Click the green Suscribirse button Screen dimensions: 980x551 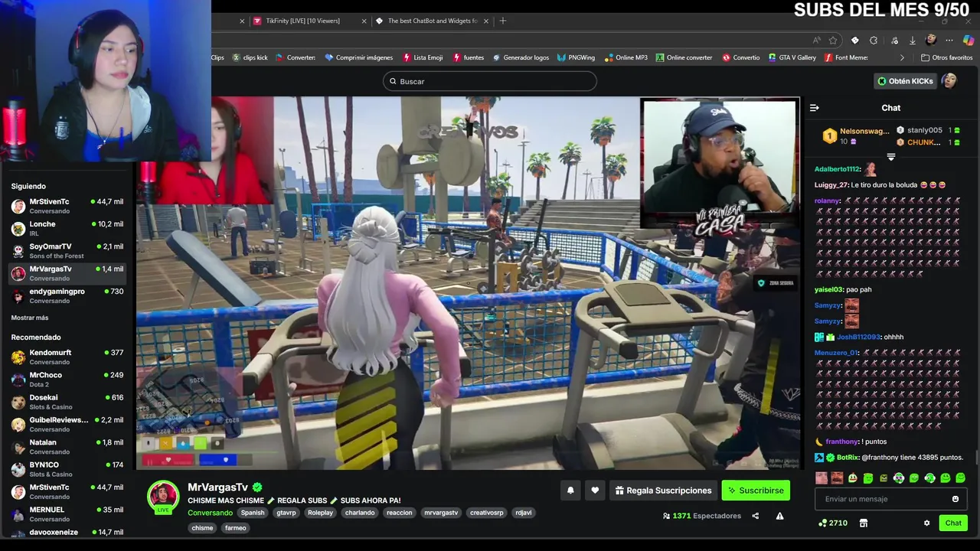point(756,491)
